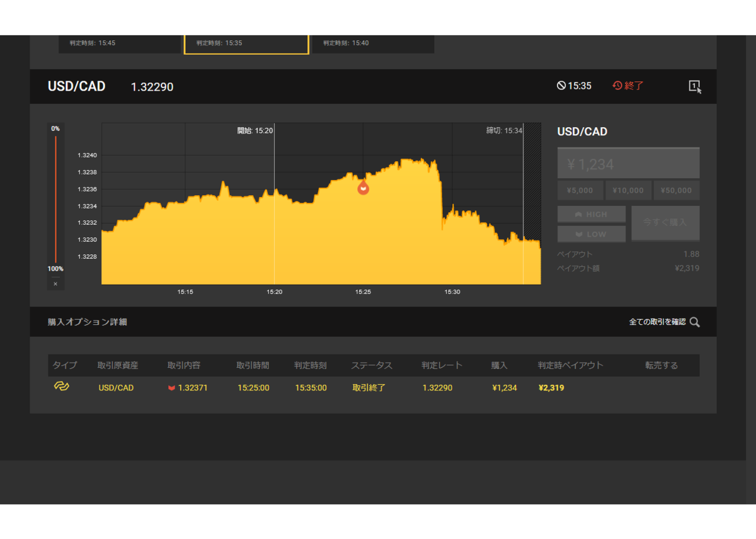The width and height of the screenshot is (756, 539).
Task: Click the 取引原資産 column header
Action: (118, 365)
